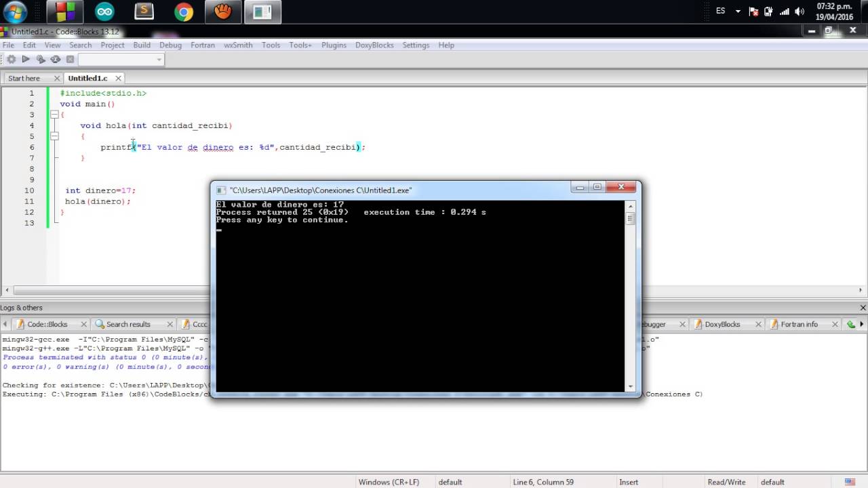Click the Action Center flag icon

coord(754,12)
